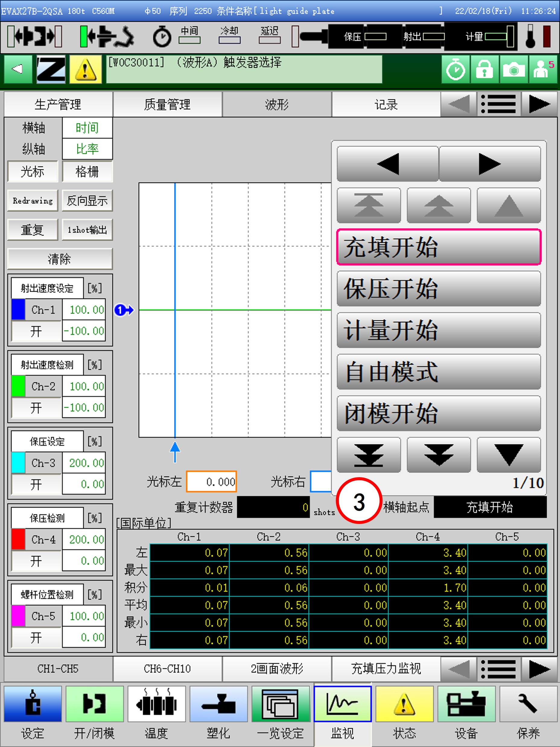Select 充填开始 in the popup list

point(439,247)
